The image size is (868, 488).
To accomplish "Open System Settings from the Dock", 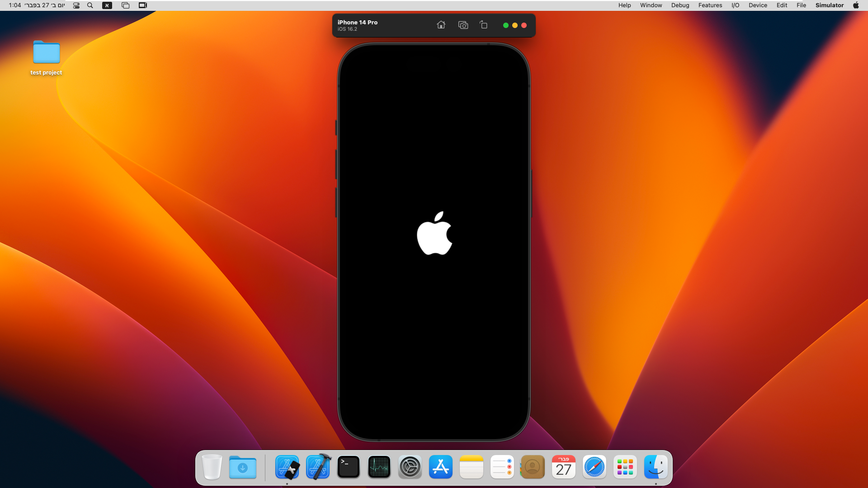I will pyautogui.click(x=410, y=467).
